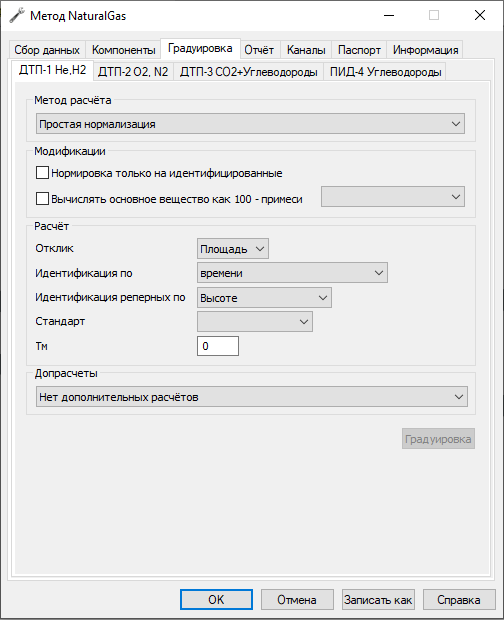Open the Метод расчёта dropdown
Image resolution: width=504 pixels, height=620 pixels.
pyautogui.click(x=250, y=124)
